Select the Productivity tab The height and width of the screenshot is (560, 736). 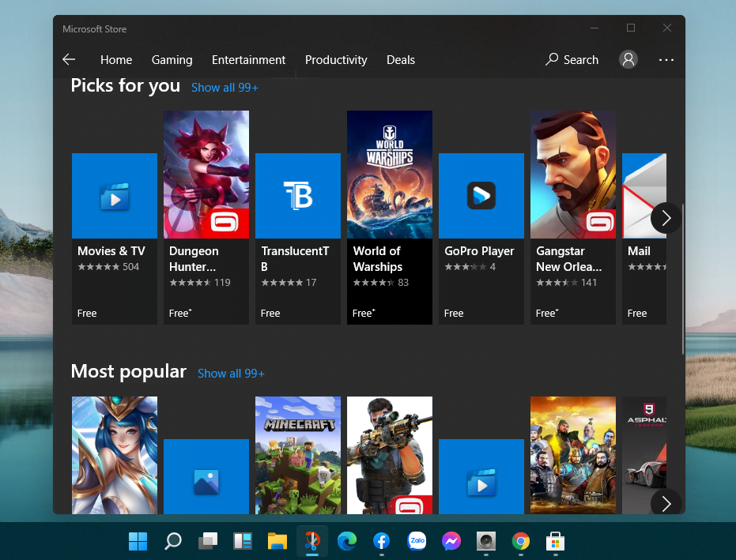click(336, 60)
